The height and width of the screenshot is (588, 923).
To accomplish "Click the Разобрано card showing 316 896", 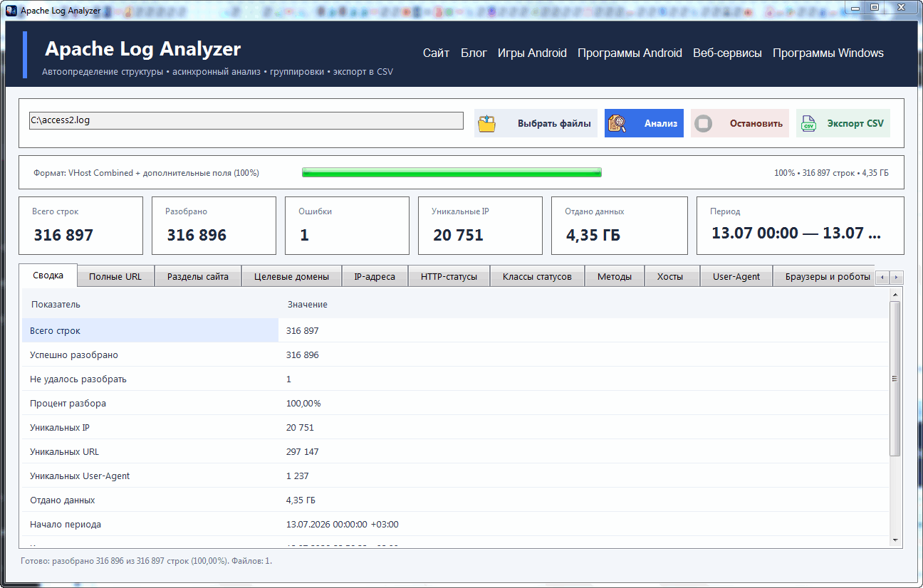I will pyautogui.click(x=214, y=226).
